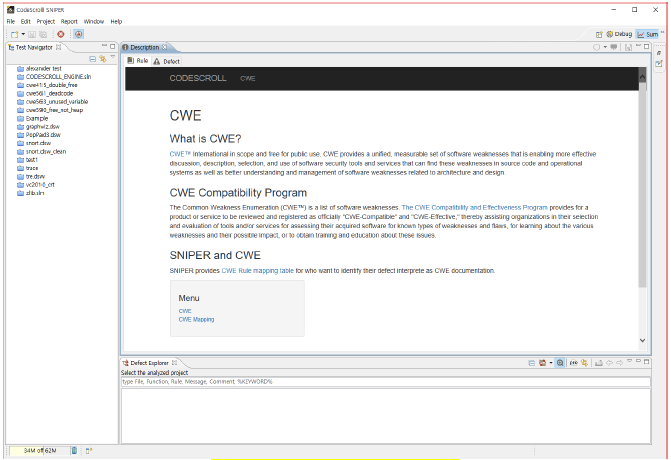The image size is (671, 460).
Task: Minimize the Test Navigator panel
Action: tap(104, 46)
